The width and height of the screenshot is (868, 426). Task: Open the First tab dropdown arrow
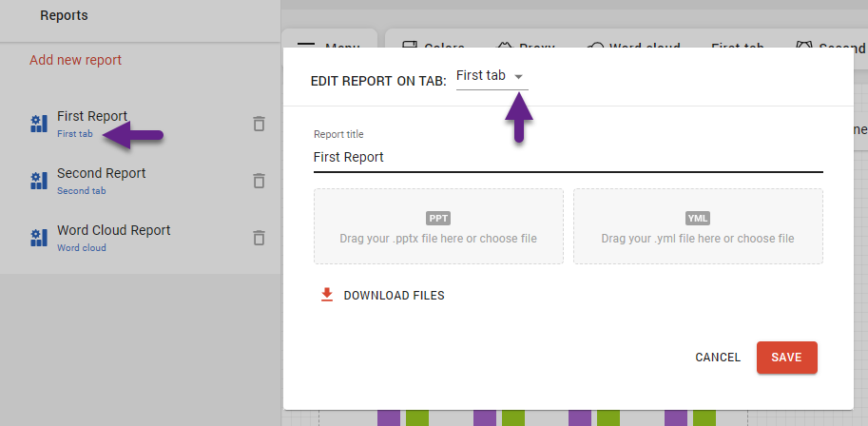coord(518,76)
